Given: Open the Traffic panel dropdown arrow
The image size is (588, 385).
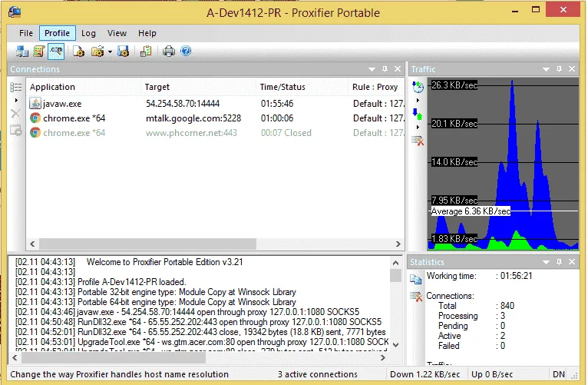Looking at the screenshot, I should 546,69.
